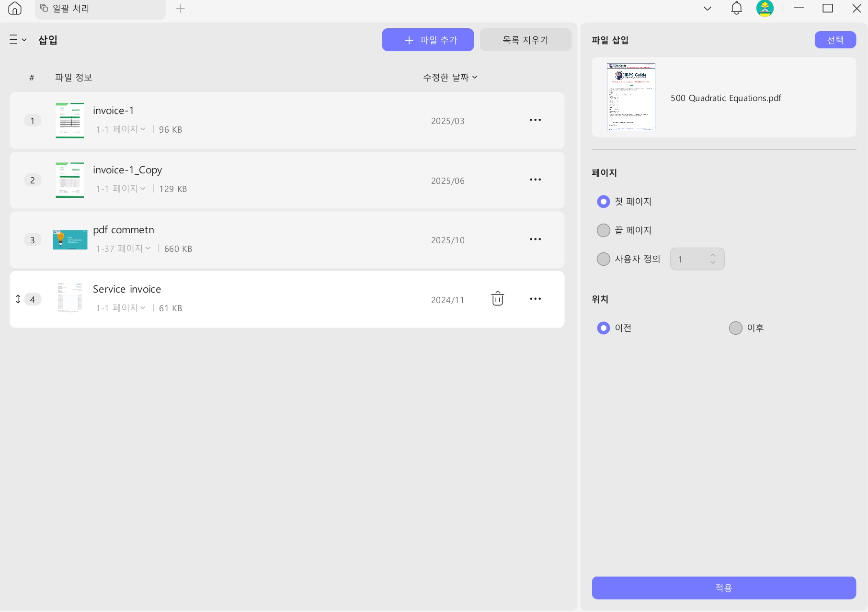The height and width of the screenshot is (612, 868).
Task: Click the 2025/03 date cell
Action: tap(448, 121)
